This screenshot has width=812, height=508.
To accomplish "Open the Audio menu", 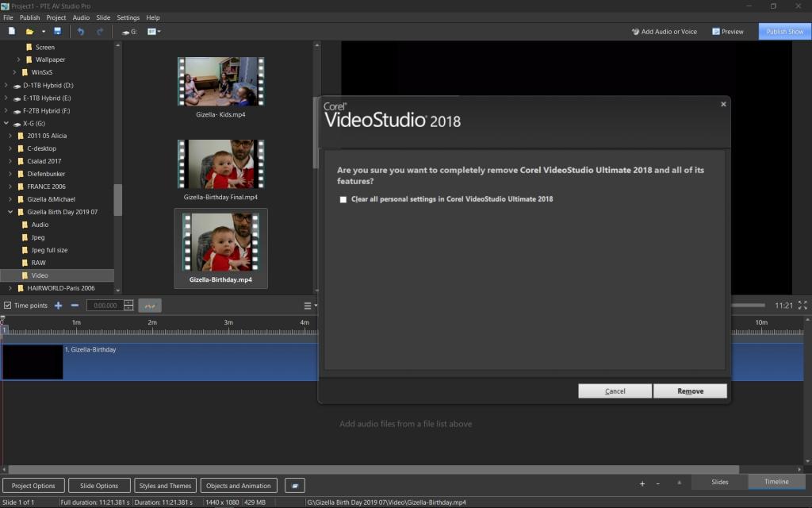I will coord(81,17).
